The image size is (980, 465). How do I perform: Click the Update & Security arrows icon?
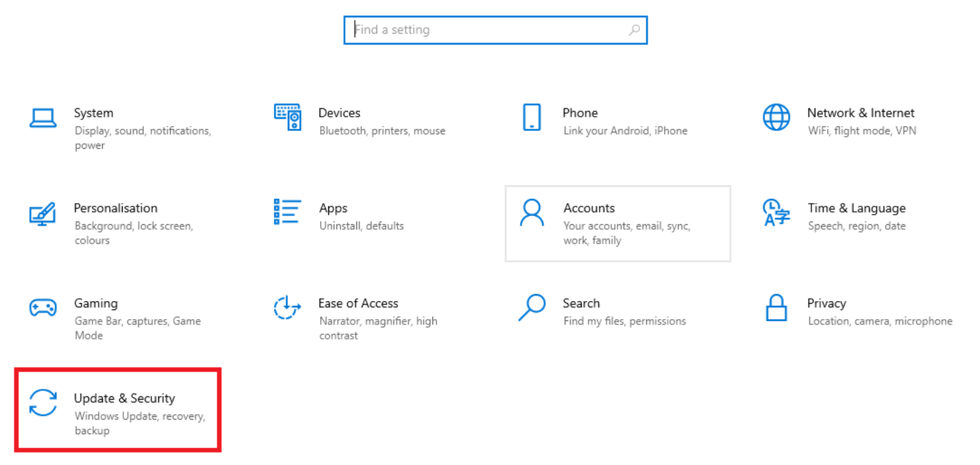(x=42, y=403)
